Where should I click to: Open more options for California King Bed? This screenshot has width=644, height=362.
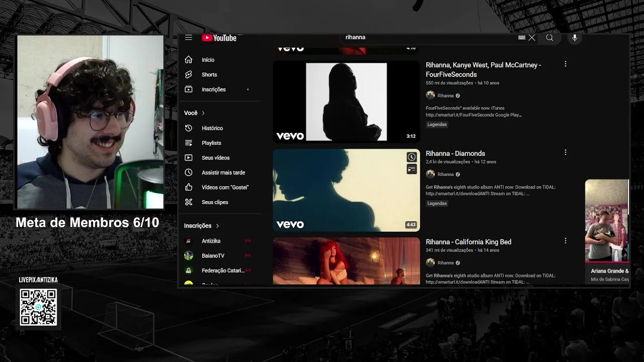coord(566,241)
